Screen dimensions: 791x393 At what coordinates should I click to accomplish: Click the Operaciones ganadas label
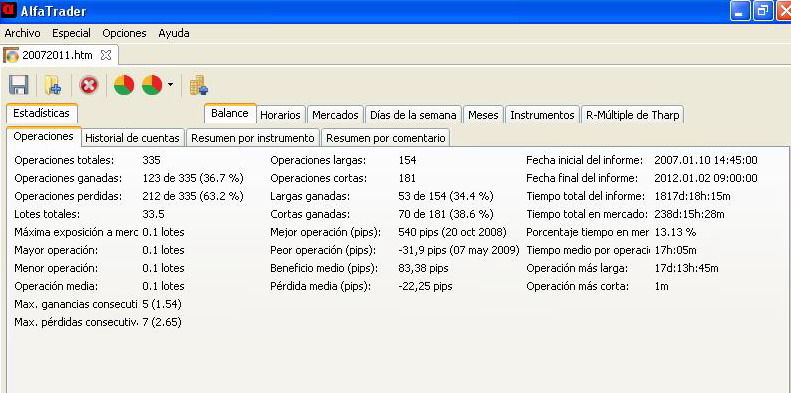(68, 178)
